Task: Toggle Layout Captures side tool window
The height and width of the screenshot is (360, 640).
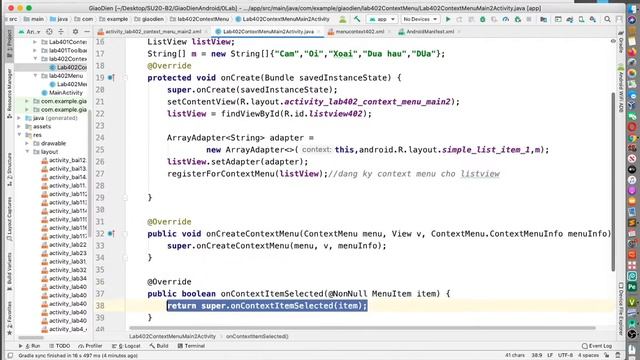Action: coord(9,220)
